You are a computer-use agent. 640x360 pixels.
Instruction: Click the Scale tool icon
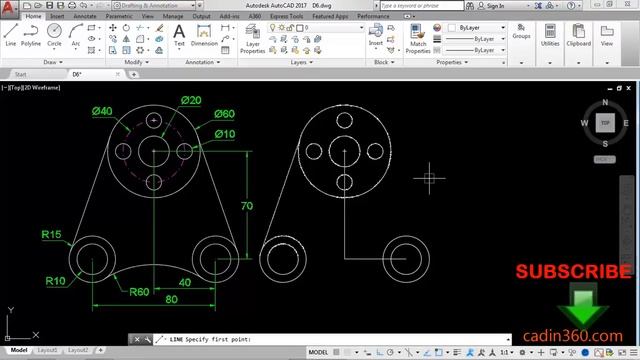pos(126,50)
